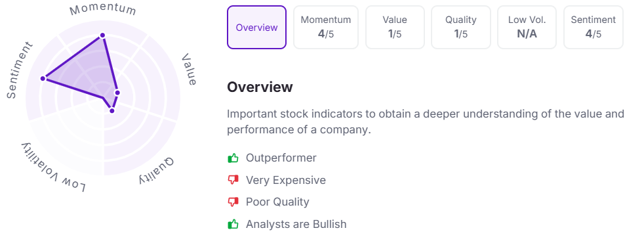Click the Outperformer indicator text
644x245 pixels.
click(x=281, y=158)
